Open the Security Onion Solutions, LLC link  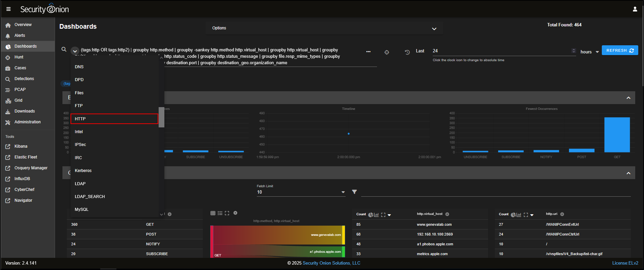click(331, 263)
